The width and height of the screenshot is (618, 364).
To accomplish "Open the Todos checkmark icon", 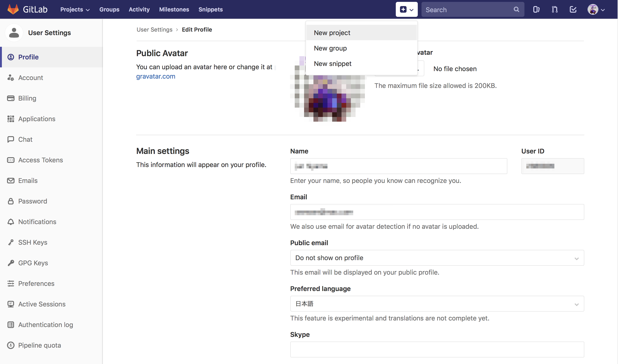I will [x=573, y=9].
